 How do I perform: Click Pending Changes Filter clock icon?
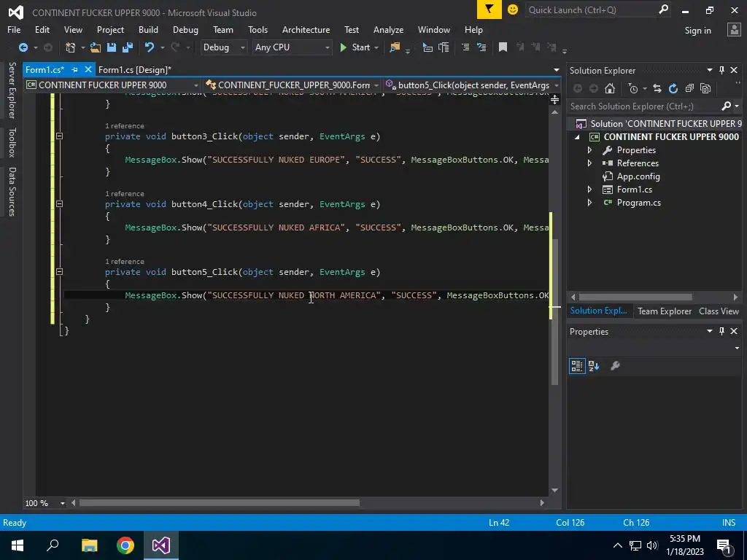632,88
